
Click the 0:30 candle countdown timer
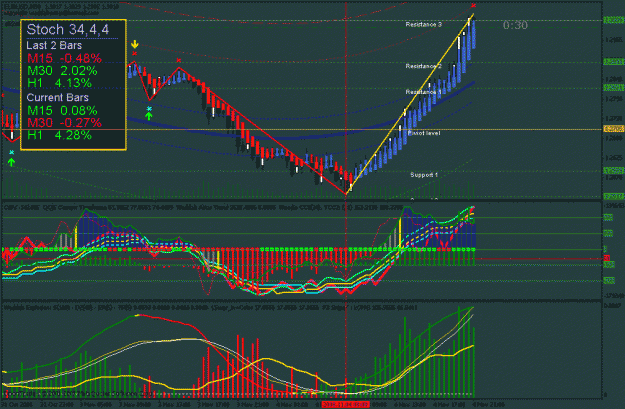click(515, 26)
